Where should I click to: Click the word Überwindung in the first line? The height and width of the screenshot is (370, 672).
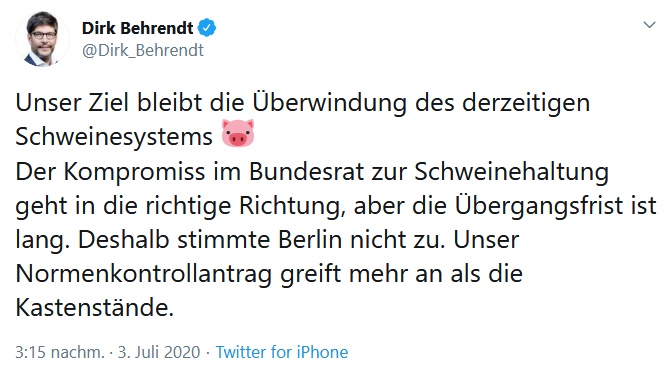coord(329,104)
